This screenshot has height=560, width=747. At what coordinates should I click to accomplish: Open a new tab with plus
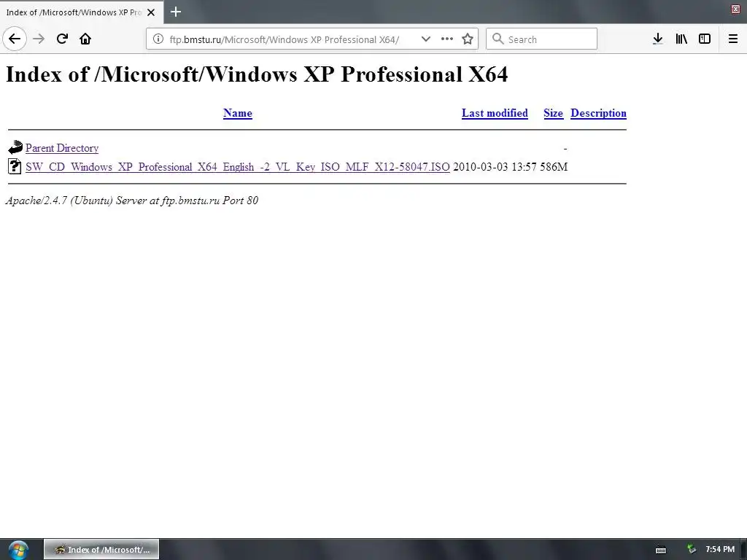pos(176,12)
